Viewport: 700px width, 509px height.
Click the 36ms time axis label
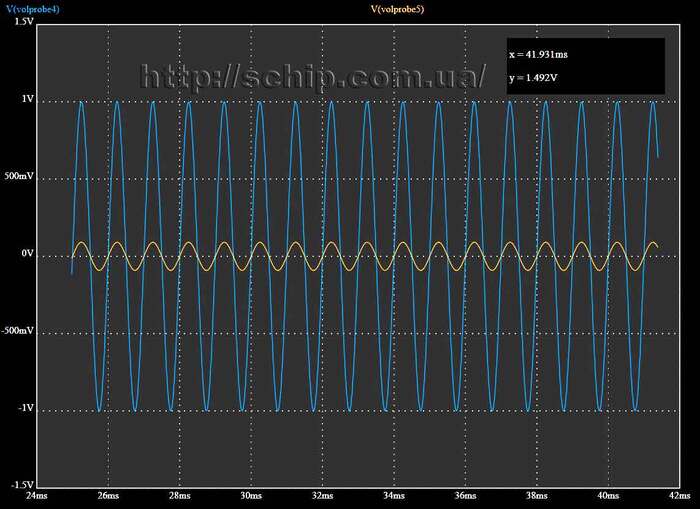[465, 495]
